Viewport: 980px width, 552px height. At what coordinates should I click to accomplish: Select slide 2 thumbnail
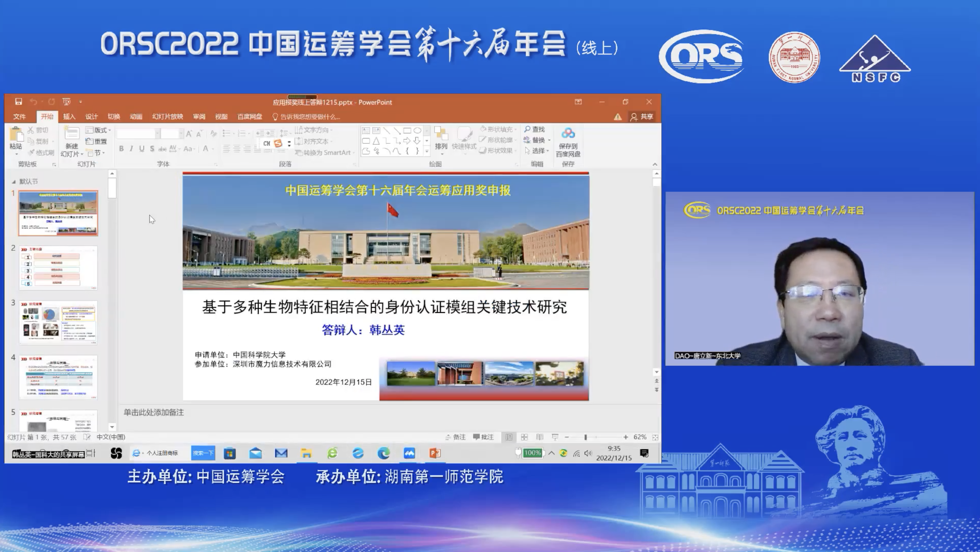pyautogui.click(x=58, y=268)
